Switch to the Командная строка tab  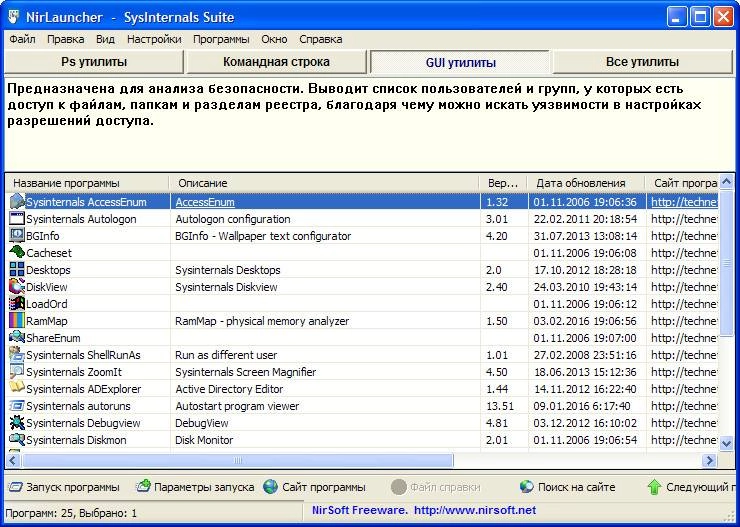(277, 62)
